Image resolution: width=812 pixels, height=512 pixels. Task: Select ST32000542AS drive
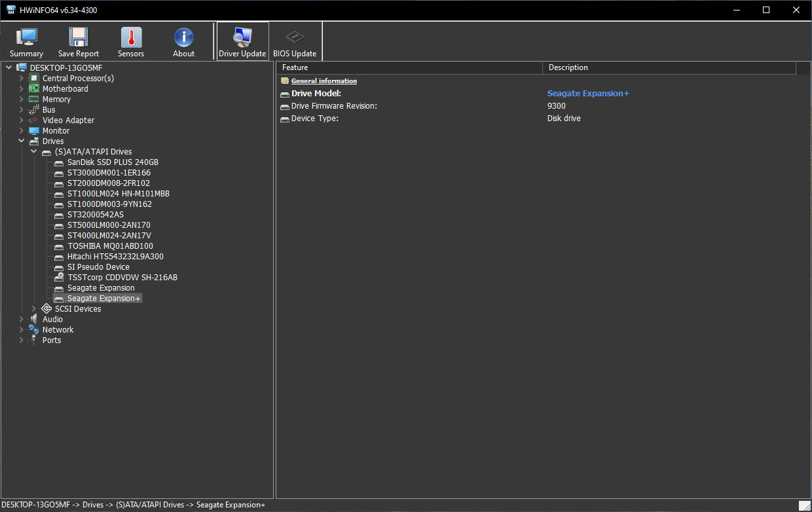[x=96, y=215]
